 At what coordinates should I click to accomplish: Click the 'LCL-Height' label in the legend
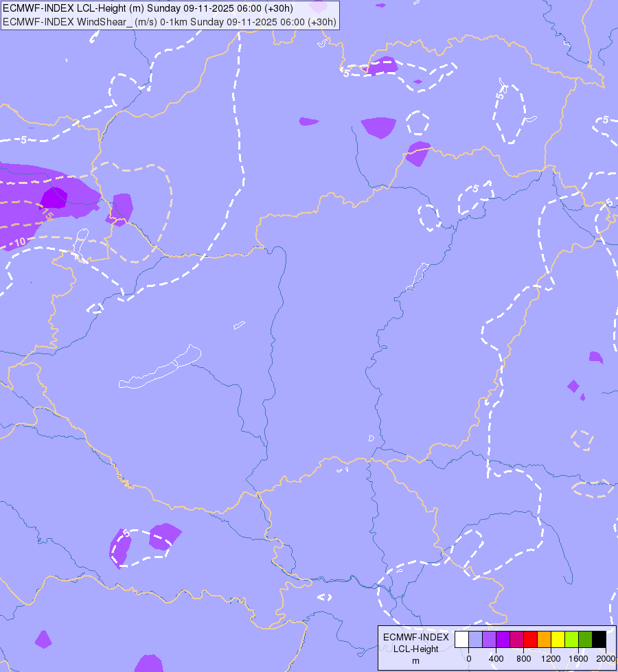415,649
